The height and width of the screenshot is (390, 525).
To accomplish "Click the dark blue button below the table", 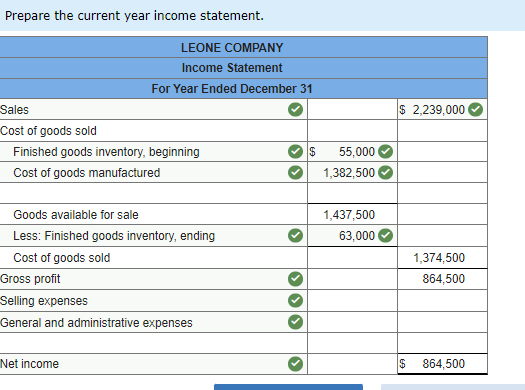I will 288,387.
